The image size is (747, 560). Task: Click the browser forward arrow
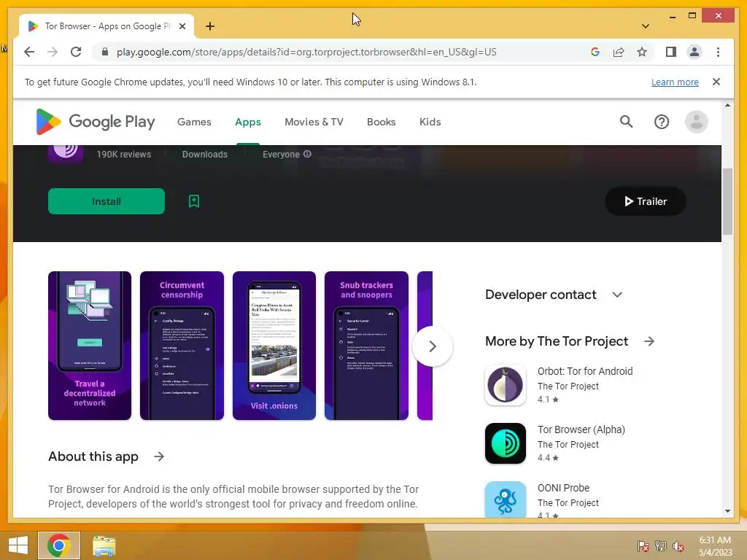pos(53,52)
